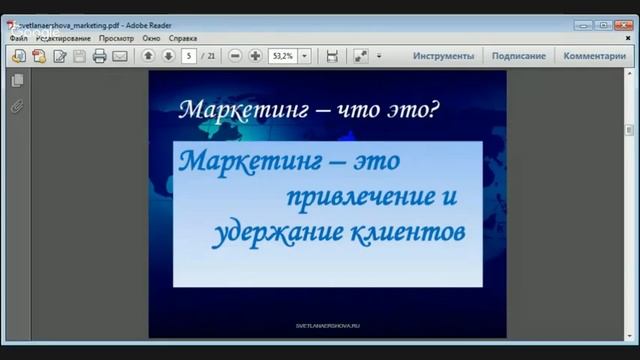The width and height of the screenshot is (640, 360).
Task: Click the Save floppy disk icon
Action: (79, 56)
